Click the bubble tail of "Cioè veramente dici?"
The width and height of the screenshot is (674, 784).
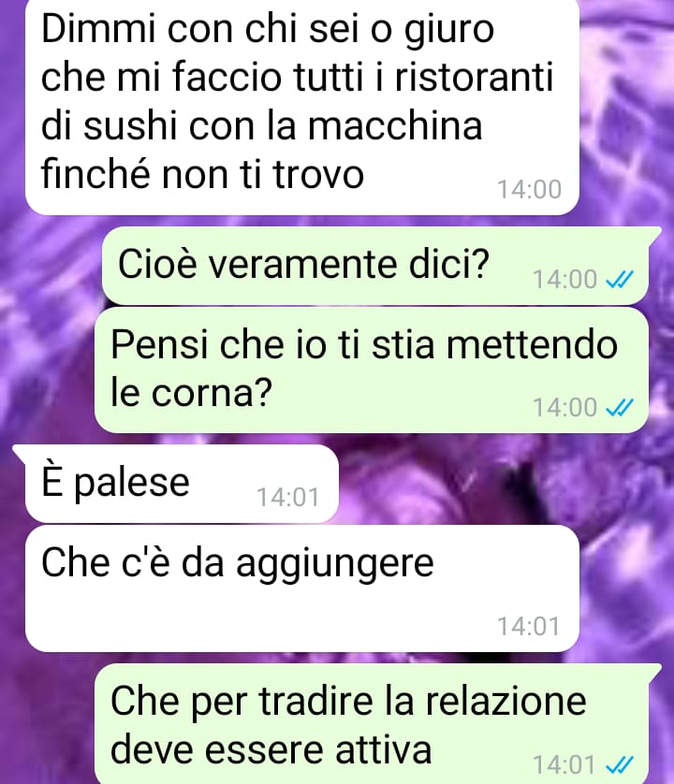(x=654, y=235)
